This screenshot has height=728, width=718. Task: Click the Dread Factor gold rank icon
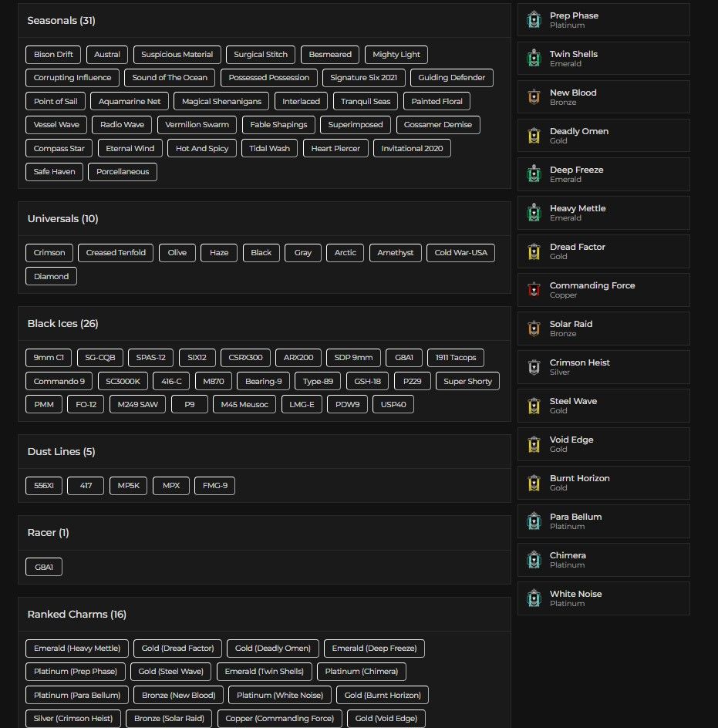(534, 251)
